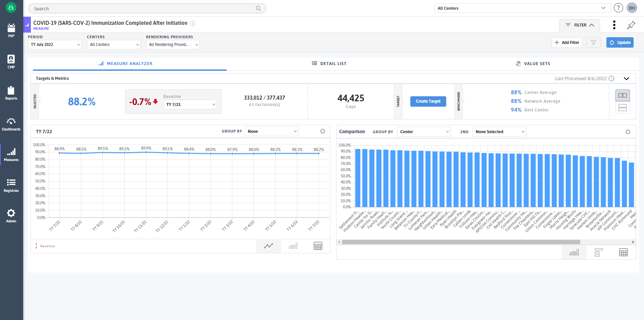The width and height of the screenshot is (644, 320).
Task: Click the scrollbar right arrow
Action: [633, 242]
